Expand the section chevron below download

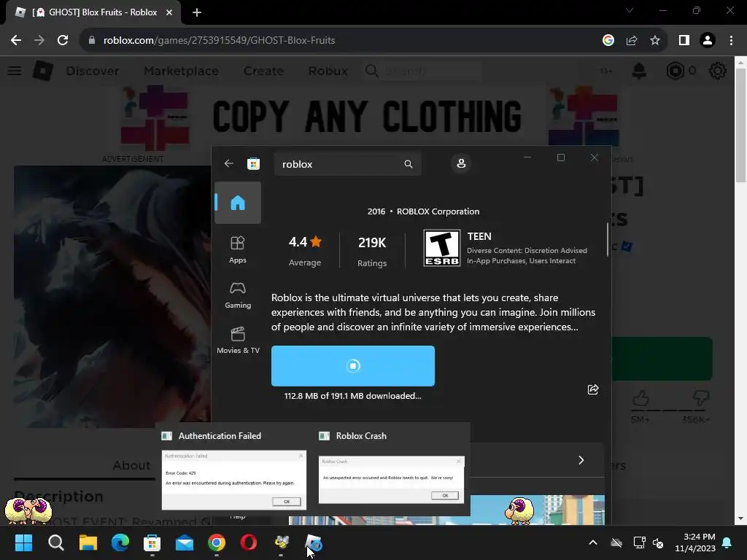coord(581,460)
